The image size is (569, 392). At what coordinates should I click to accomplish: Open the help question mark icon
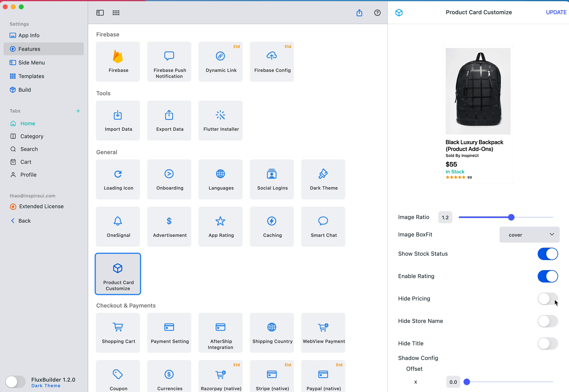click(377, 13)
